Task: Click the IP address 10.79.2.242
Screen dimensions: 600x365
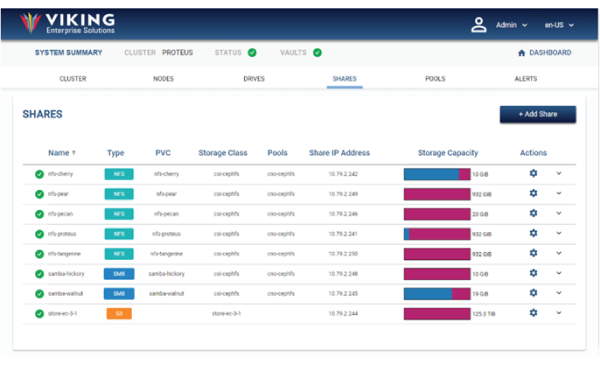Action: [x=343, y=174]
